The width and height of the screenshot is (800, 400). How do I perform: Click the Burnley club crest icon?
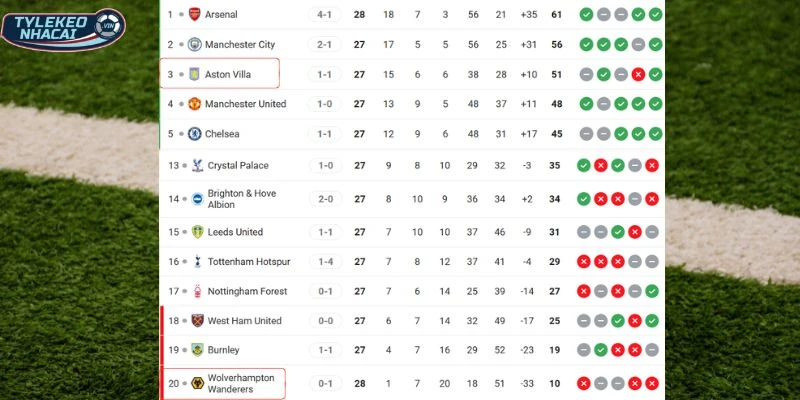[x=198, y=351]
